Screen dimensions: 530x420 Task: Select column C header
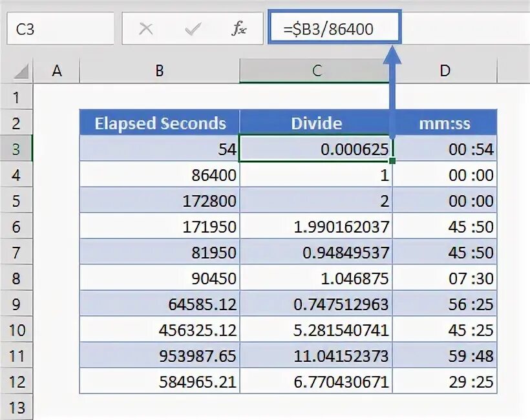pos(316,71)
